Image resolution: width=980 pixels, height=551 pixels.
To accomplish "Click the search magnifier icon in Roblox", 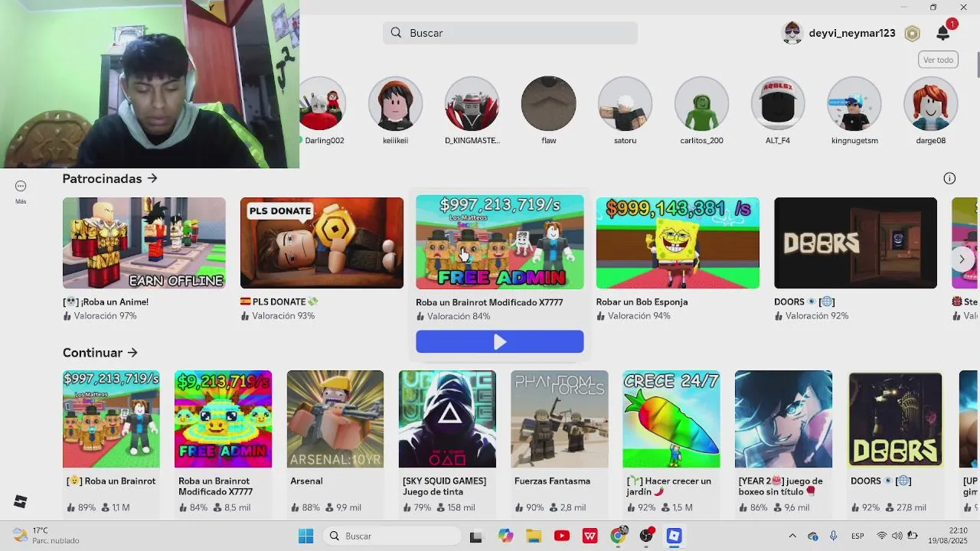I will tap(396, 33).
